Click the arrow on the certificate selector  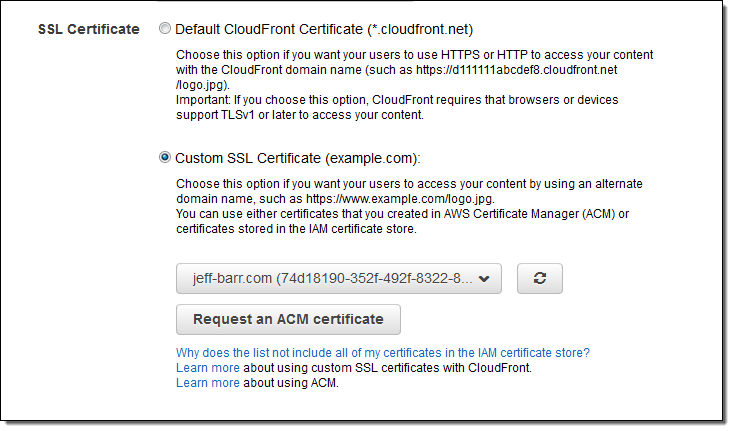(x=485, y=280)
